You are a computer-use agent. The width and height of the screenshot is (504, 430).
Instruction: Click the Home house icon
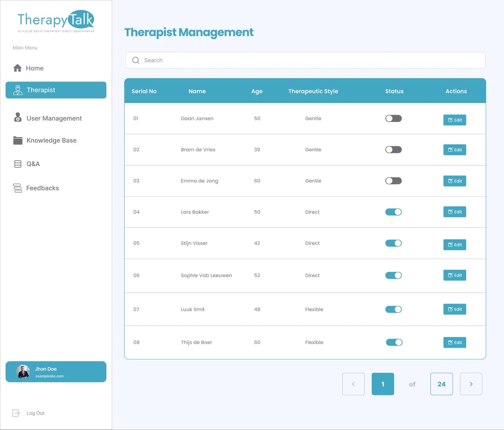point(17,68)
